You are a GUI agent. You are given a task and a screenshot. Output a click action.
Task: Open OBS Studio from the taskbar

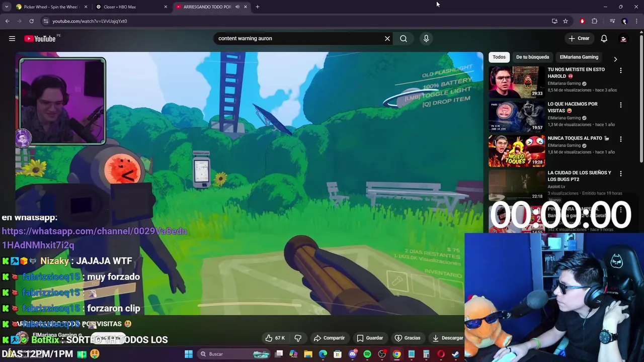382,354
